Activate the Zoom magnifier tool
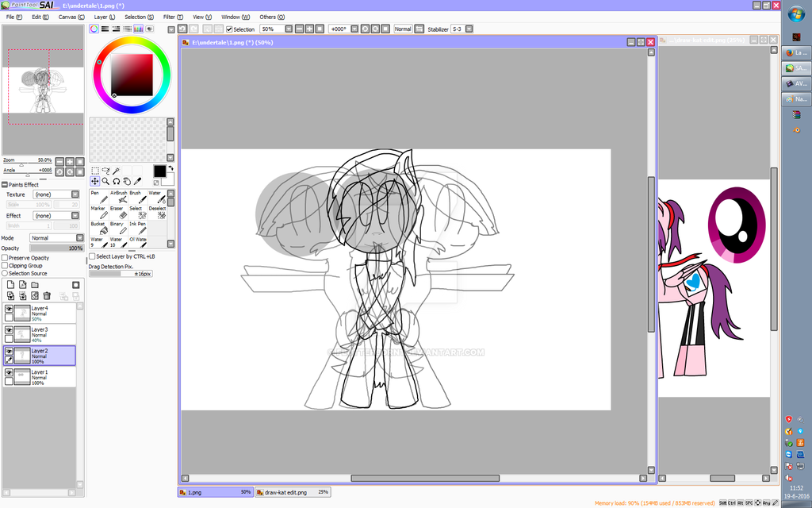The height and width of the screenshot is (508, 812). click(x=105, y=181)
